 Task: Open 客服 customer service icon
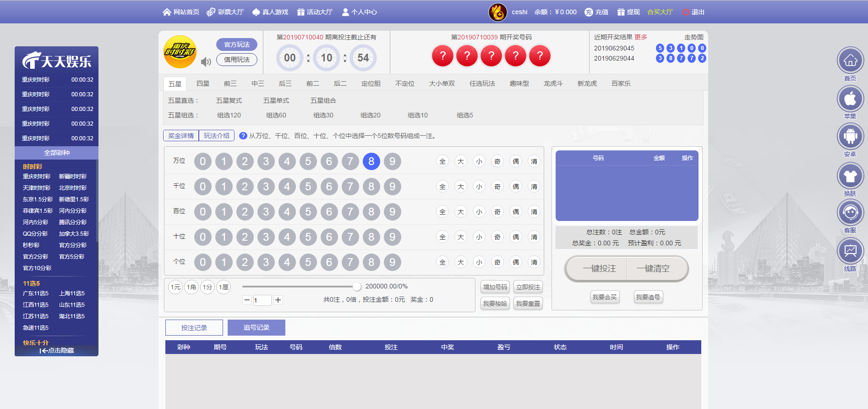[850, 213]
